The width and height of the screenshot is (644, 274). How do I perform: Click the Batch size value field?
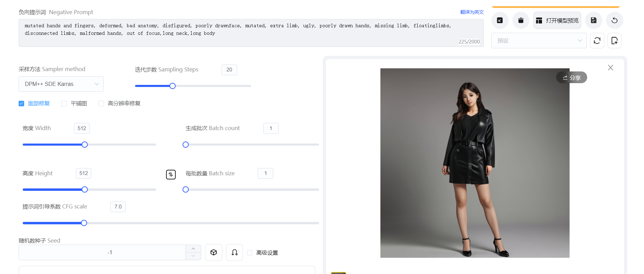(x=265, y=173)
